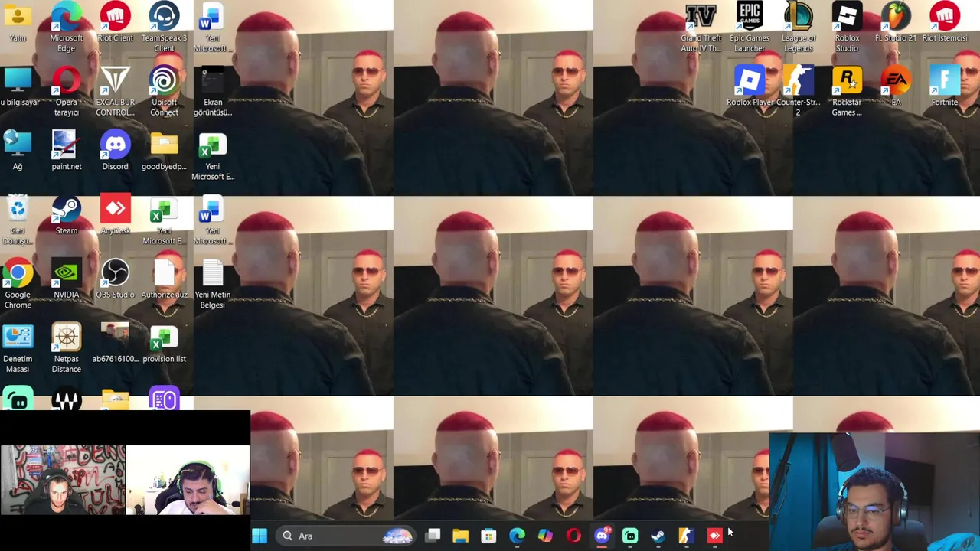The image size is (980, 551).
Task: Open the Ağ (Network) desktop icon
Action: (x=18, y=151)
